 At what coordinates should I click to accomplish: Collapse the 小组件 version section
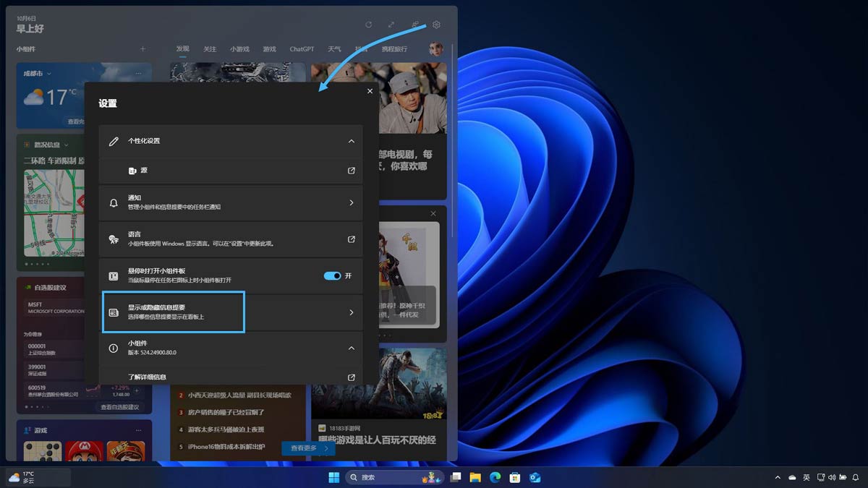click(351, 348)
